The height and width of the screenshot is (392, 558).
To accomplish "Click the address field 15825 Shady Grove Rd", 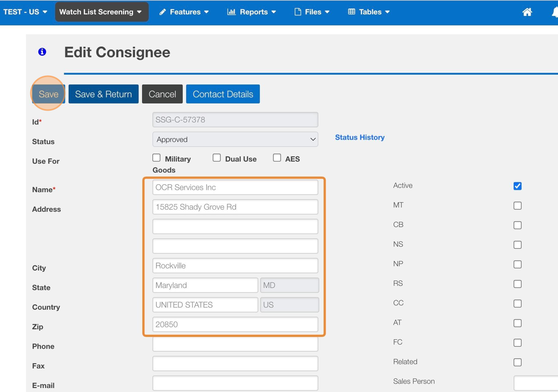I will (235, 207).
